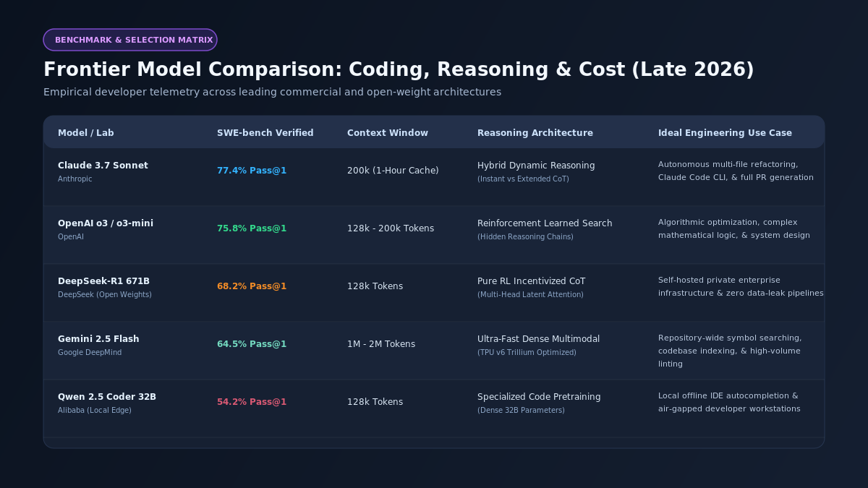Click the "128k - 200k Tokens" cell

tap(391, 228)
